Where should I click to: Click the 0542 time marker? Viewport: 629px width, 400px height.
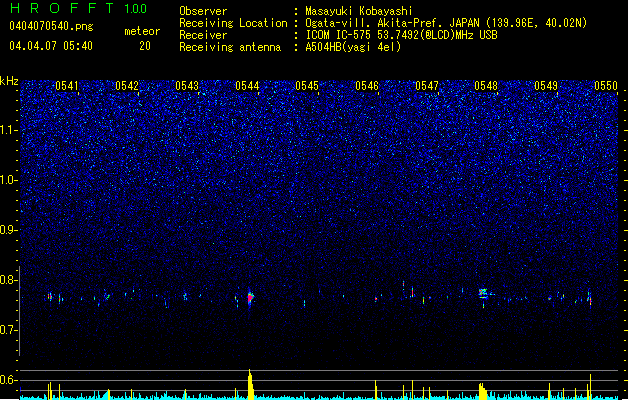[x=127, y=86]
